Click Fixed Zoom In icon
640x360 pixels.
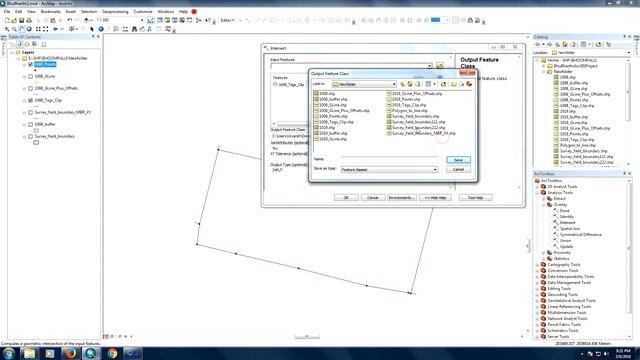[x=38, y=29]
